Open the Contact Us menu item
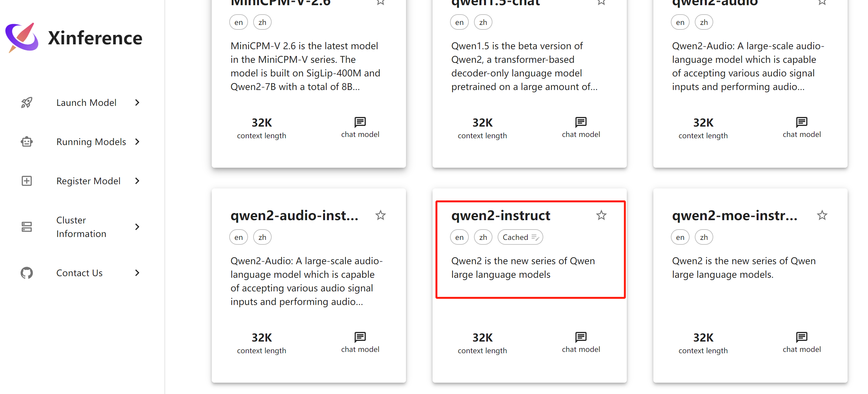Screen dimensions: 868x394 tap(80, 273)
